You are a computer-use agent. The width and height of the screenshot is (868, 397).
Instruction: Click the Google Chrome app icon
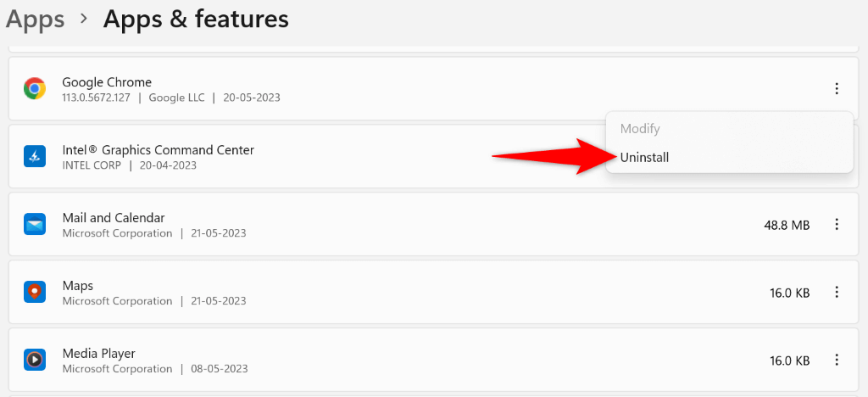pos(35,88)
